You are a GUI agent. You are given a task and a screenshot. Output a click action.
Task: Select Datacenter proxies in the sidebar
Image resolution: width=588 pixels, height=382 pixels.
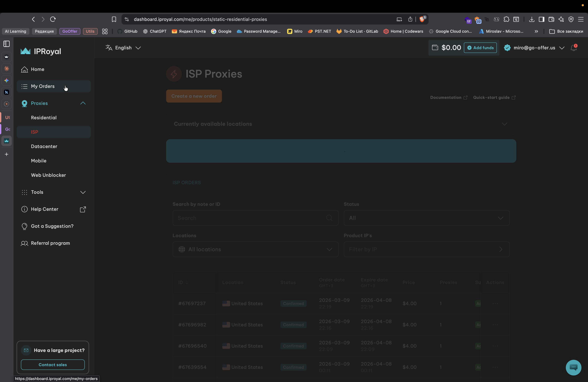(x=44, y=146)
